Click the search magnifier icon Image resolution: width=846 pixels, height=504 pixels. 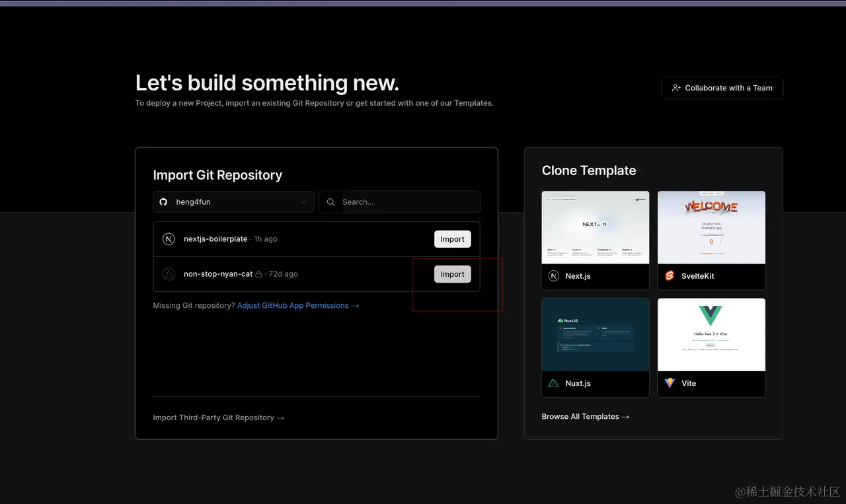point(331,202)
